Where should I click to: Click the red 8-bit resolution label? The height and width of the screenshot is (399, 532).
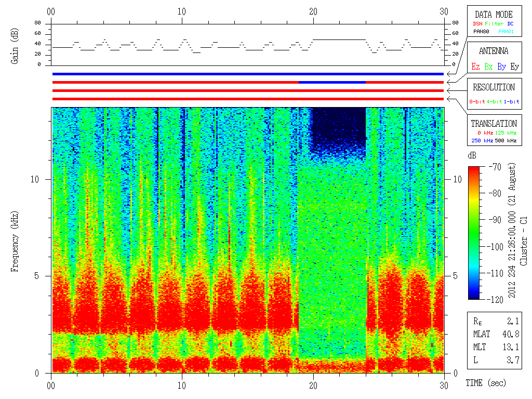(x=477, y=101)
